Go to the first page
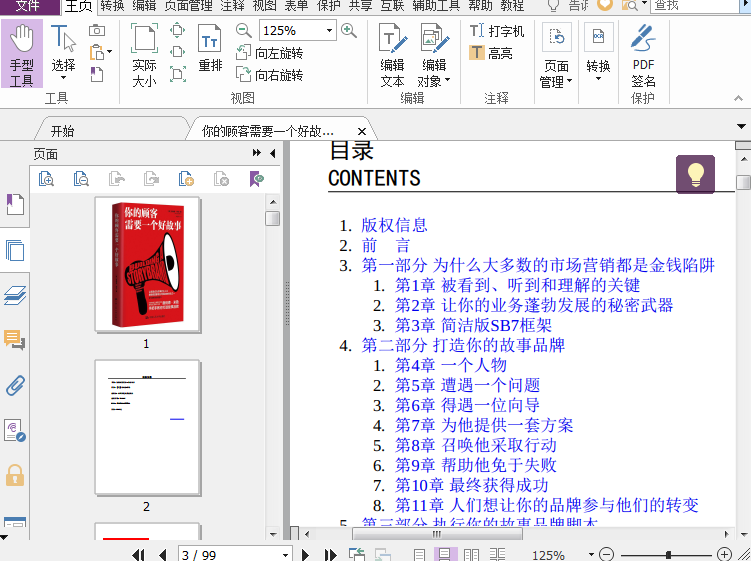751x561 pixels. click(x=138, y=555)
